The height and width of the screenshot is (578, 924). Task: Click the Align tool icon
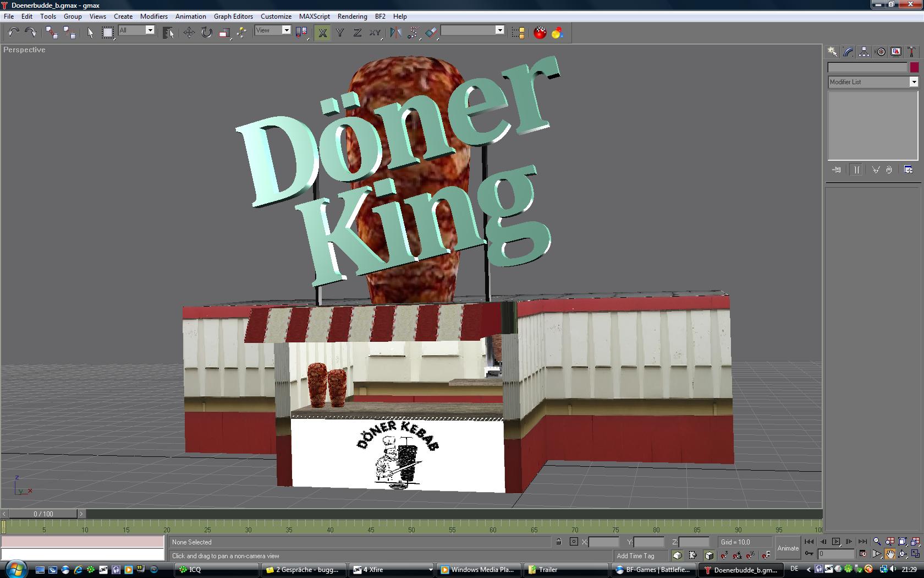(x=431, y=32)
